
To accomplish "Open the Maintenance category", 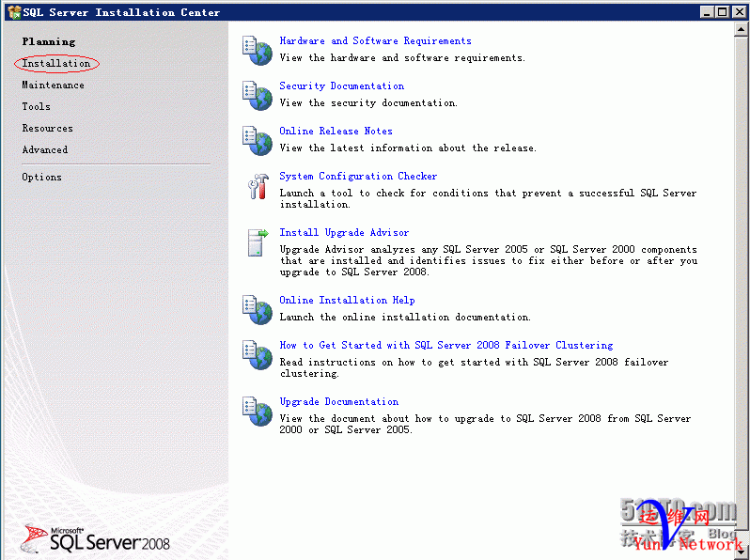I will click(53, 86).
